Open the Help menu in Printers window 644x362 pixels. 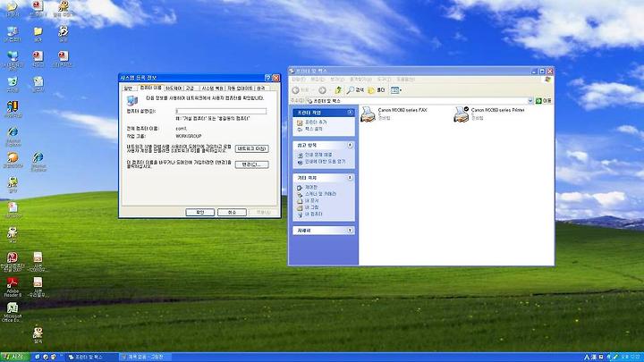[406, 80]
